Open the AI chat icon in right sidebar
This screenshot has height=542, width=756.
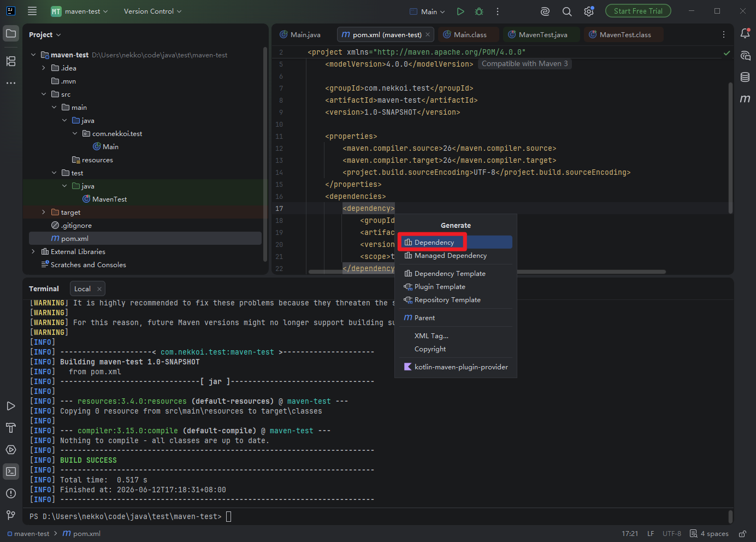click(x=745, y=55)
